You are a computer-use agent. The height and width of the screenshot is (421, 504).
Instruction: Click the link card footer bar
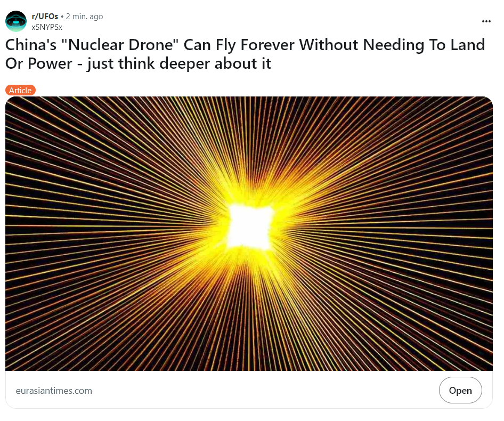[249, 390]
